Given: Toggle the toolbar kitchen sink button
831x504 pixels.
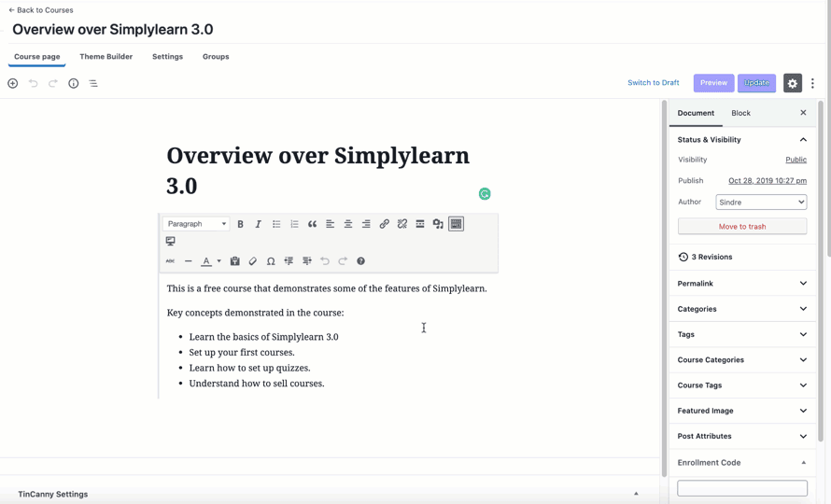Looking at the screenshot, I should coord(456,224).
